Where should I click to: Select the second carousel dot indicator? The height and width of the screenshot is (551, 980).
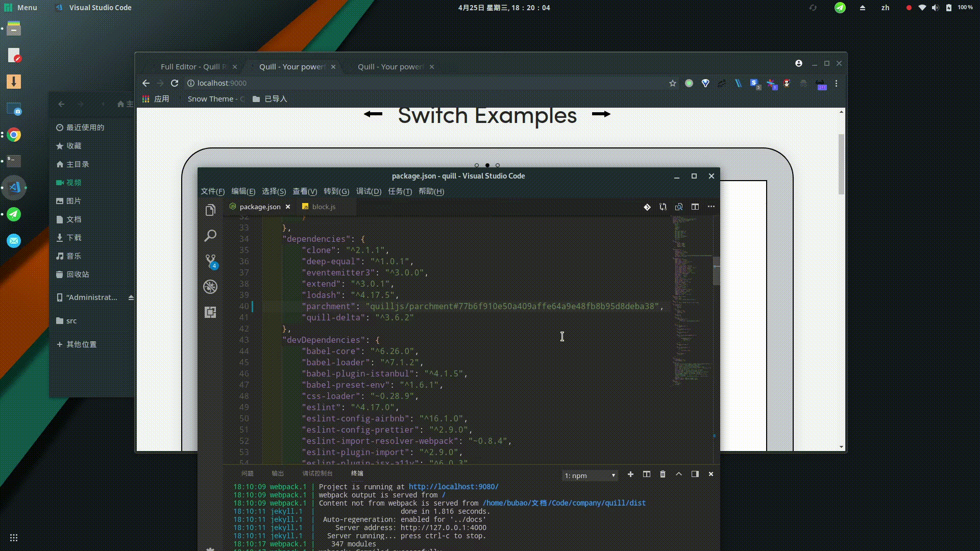point(487,165)
